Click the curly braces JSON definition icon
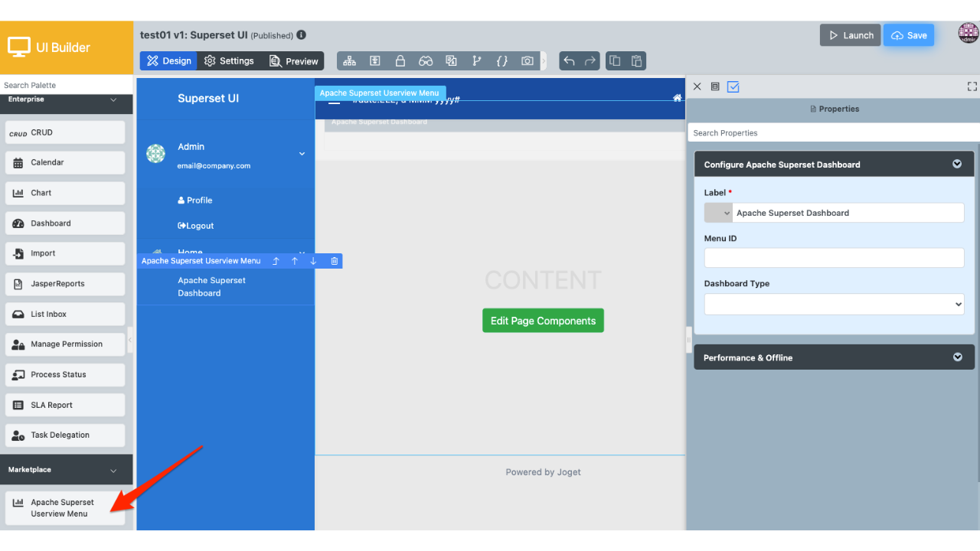The height and width of the screenshot is (551, 980). pos(501,61)
